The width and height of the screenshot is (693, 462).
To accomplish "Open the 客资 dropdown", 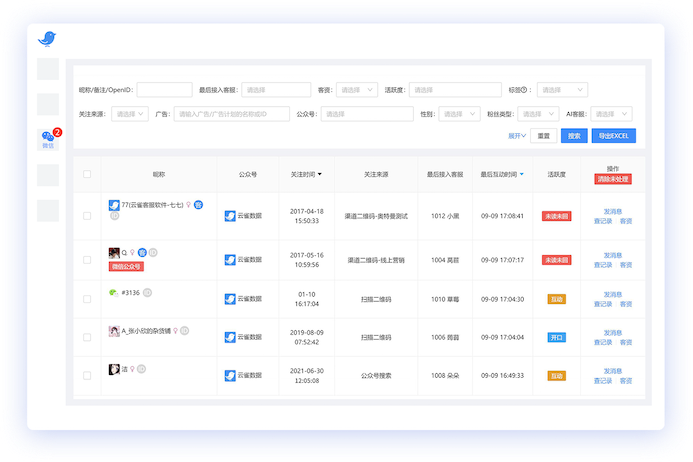I will click(x=356, y=90).
